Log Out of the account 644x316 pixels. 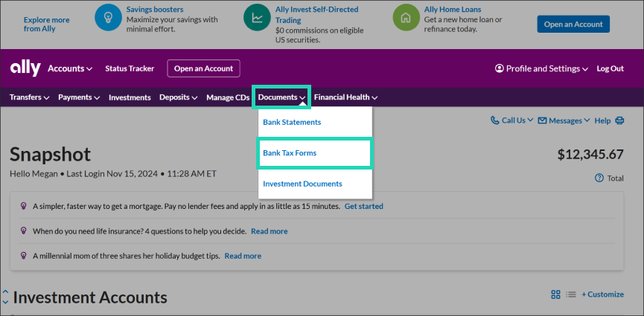pos(610,68)
